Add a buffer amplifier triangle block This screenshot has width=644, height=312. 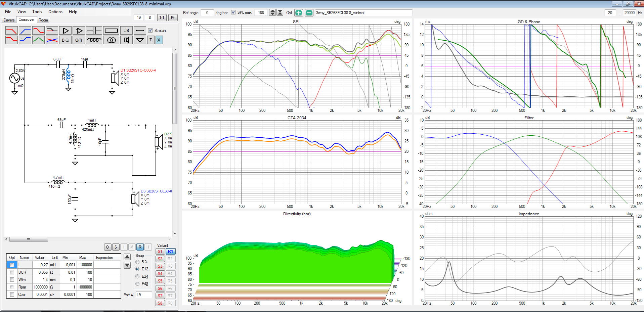[x=66, y=31]
